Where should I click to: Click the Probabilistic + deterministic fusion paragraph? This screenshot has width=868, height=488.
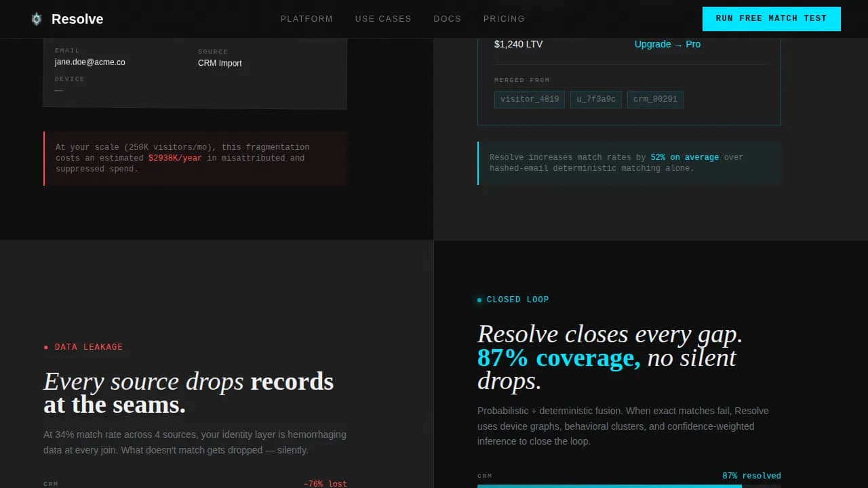click(x=623, y=426)
